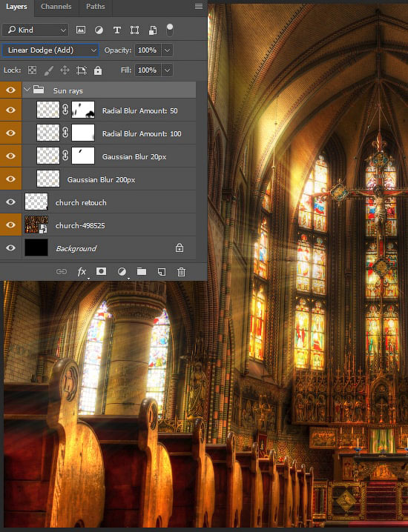This screenshot has width=408, height=532.
Task: Select layer name Radial Blur Amount: 50
Action: pyautogui.click(x=140, y=110)
